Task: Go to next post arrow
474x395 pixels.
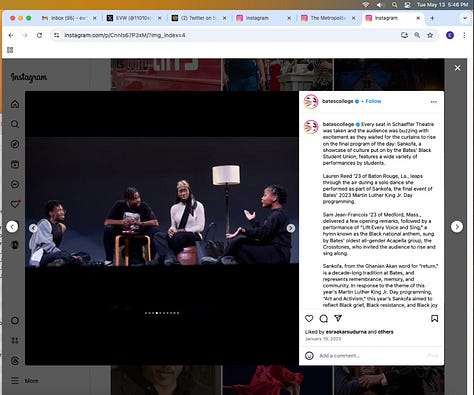Action: click(457, 227)
